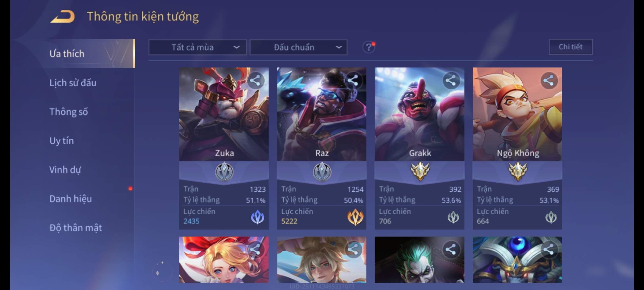Viewport: 644px width, 290px height.
Task: Select the Danh hiệu tab
Action: (71, 199)
